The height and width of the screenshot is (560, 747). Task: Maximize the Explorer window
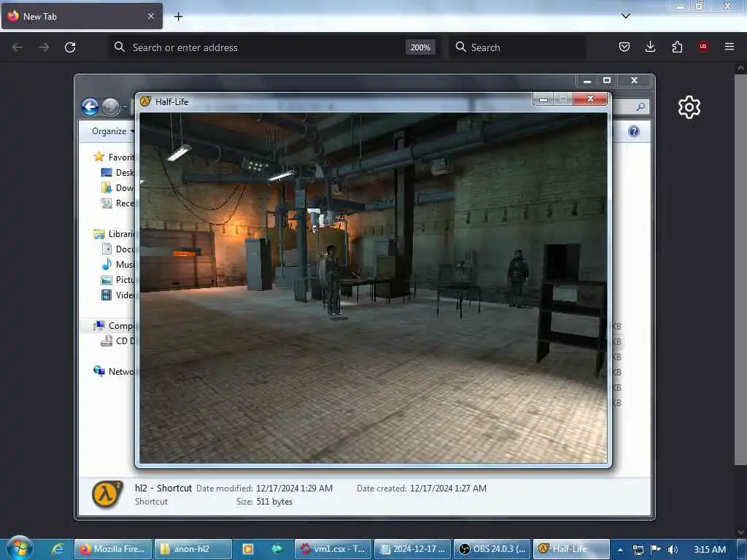(607, 80)
